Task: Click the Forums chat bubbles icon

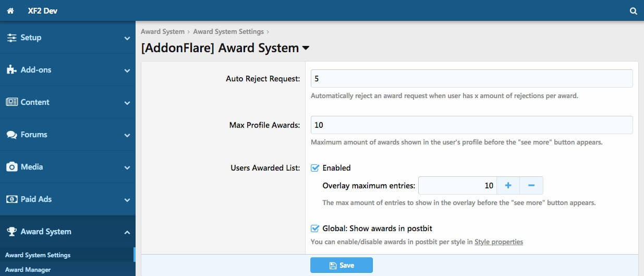Action: pyautogui.click(x=11, y=135)
